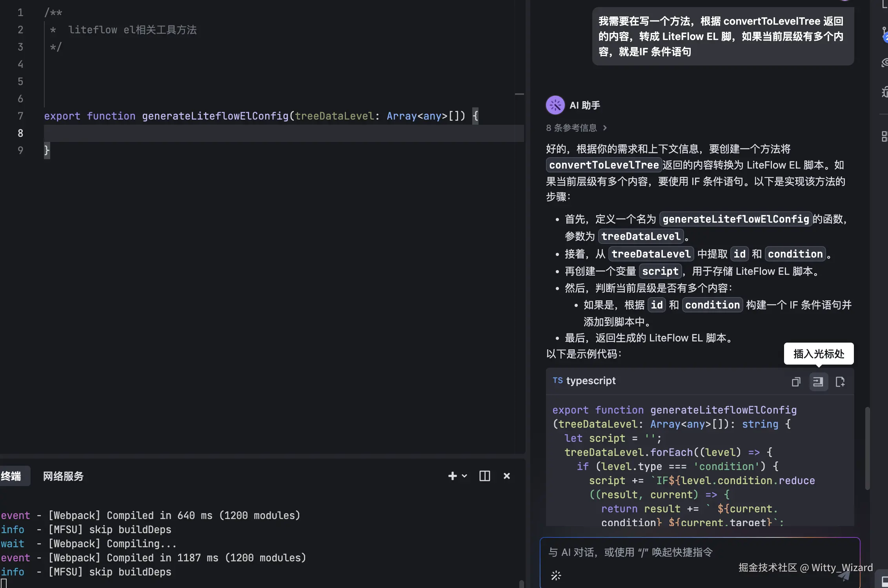888x588 pixels.
Task: Copy the typescript code block
Action: 796,382
